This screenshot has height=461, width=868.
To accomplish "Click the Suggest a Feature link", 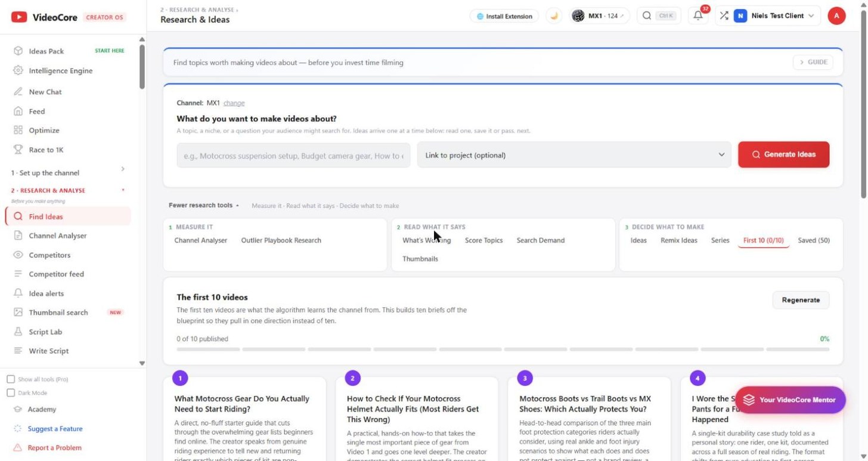I will [x=55, y=429].
